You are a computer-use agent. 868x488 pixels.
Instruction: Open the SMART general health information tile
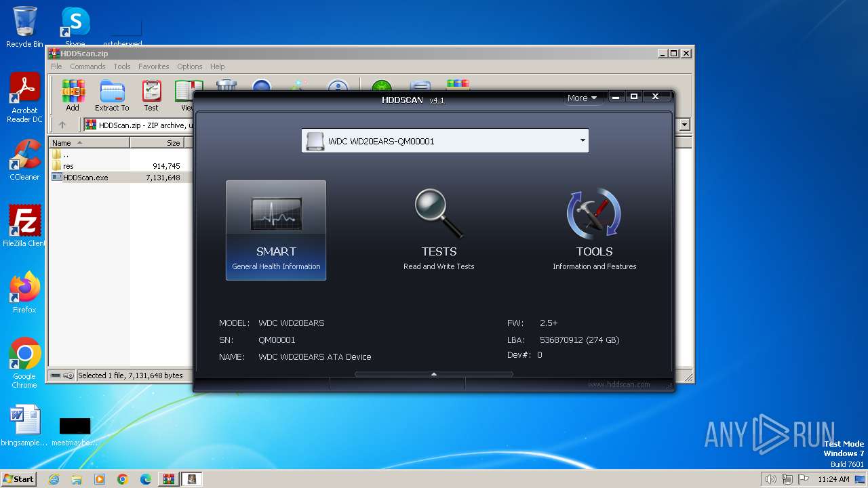pyautogui.click(x=276, y=230)
